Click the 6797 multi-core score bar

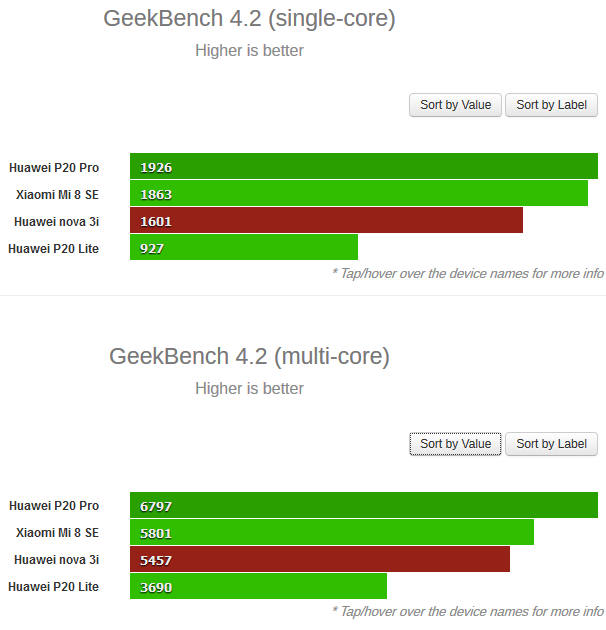pos(364,506)
